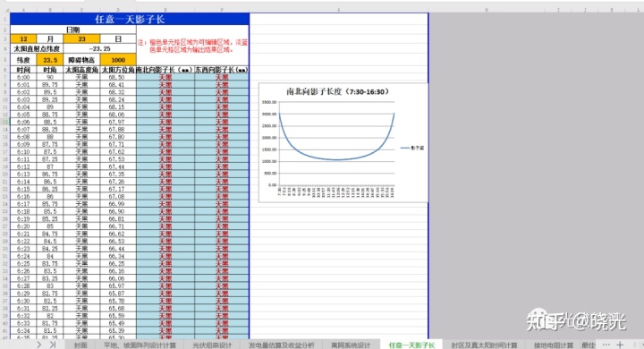Select the 6:30 time cell
Screen dimensions: 644x349
pyautogui.click(x=23, y=301)
